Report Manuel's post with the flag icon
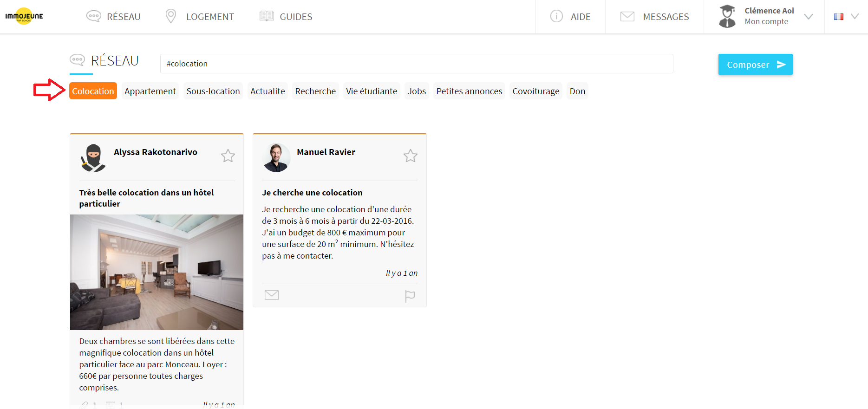The image size is (868, 409). click(x=410, y=296)
